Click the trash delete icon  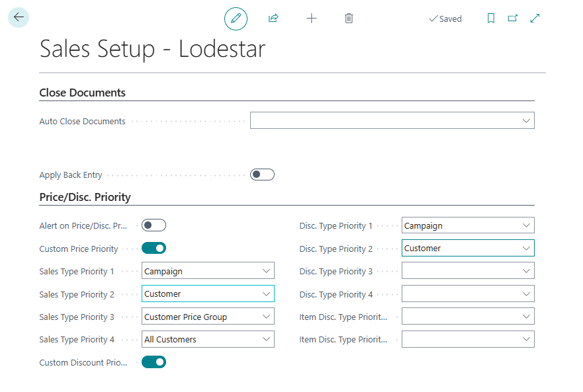(x=349, y=19)
